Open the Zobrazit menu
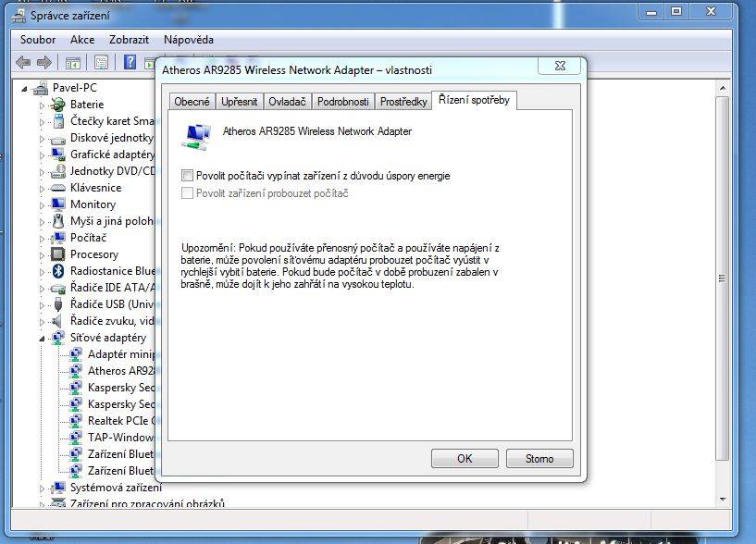The image size is (756, 544). (129, 40)
